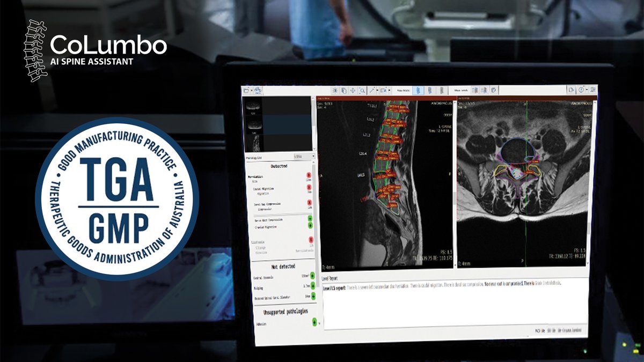This screenshot has height=362, width=644.
Task: Click the sagittal spine MRI viewport
Action: [384, 184]
